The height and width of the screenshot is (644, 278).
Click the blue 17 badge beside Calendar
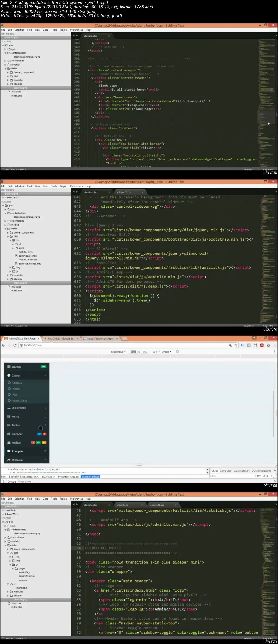tap(39, 434)
